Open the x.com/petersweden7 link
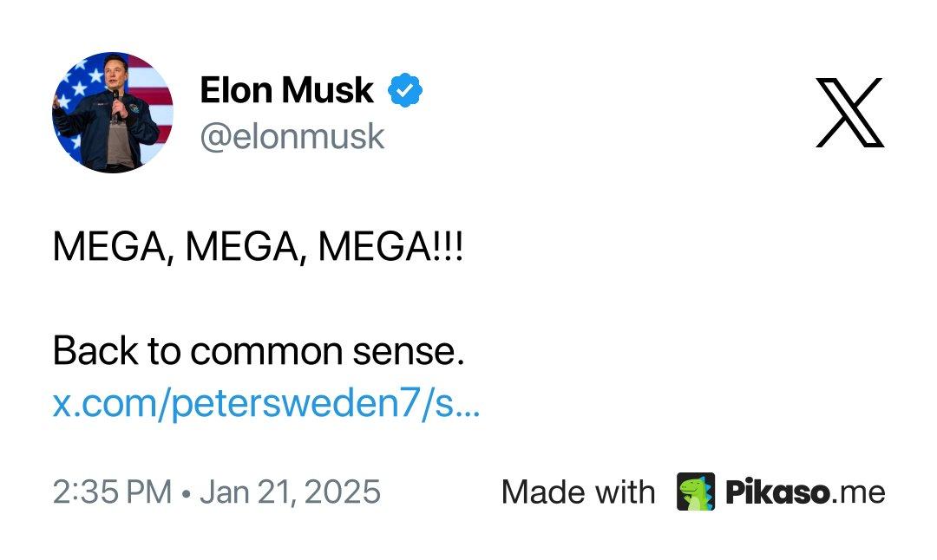 point(265,405)
